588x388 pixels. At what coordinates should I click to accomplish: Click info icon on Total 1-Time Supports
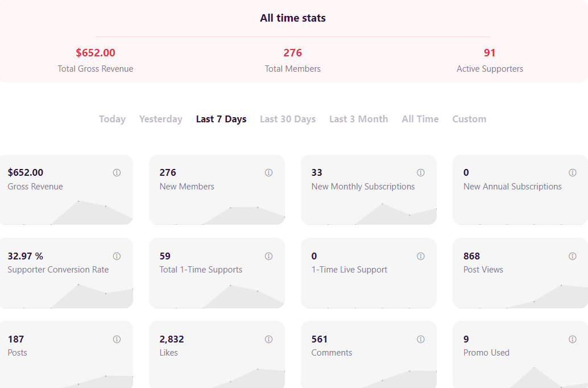click(268, 256)
